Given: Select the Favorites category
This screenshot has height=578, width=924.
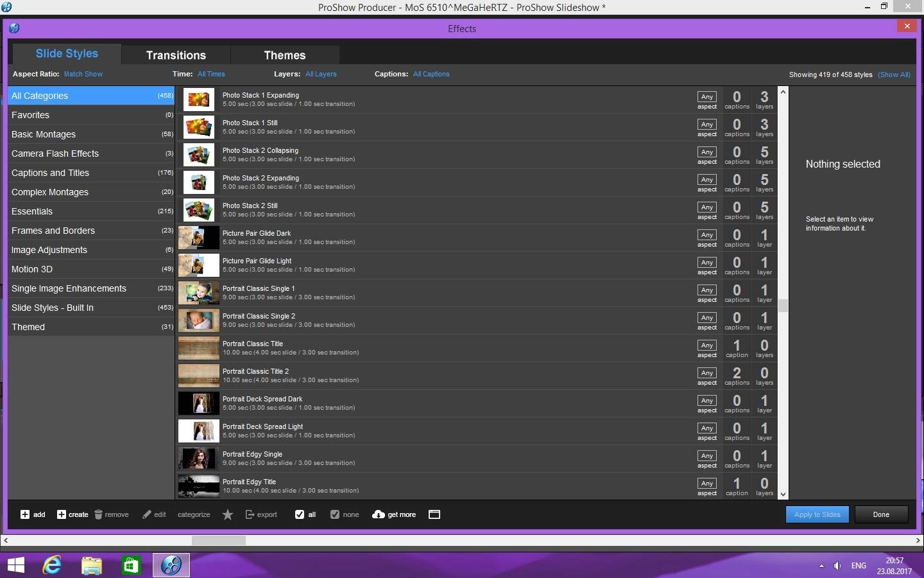Looking at the screenshot, I should [x=91, y=115].
